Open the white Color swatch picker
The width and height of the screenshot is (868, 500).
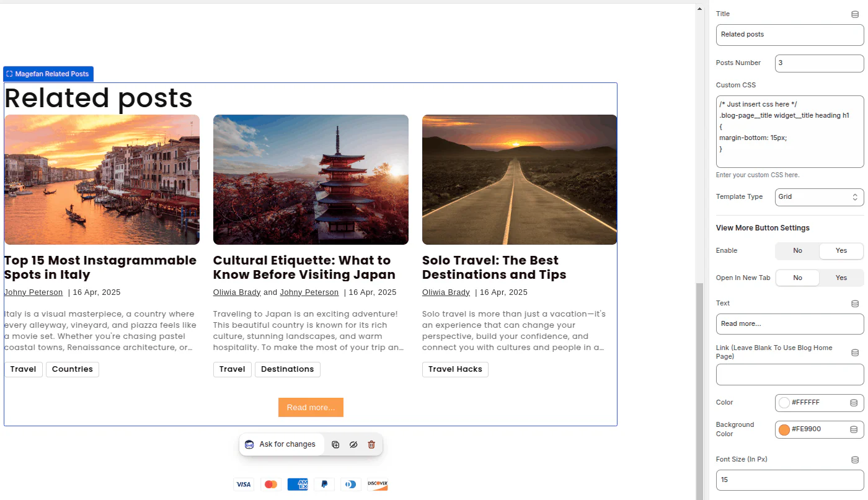pyautogui.click(x=784, y=403)
